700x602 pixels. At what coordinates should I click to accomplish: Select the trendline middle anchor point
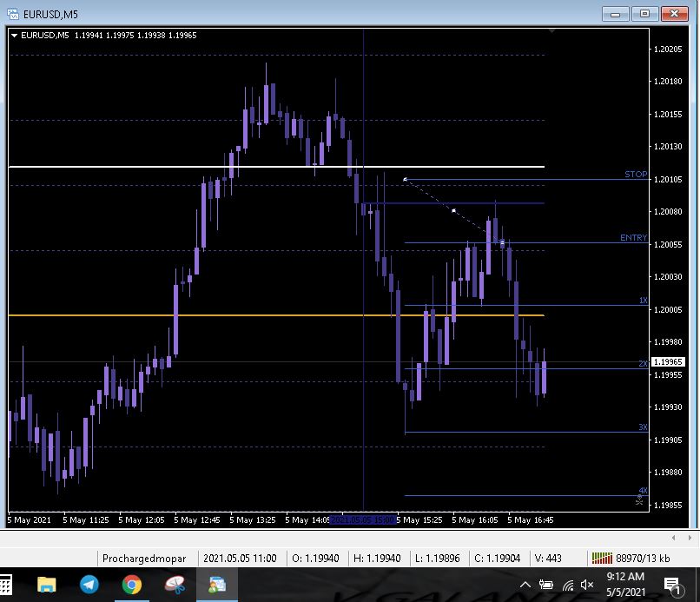[453, 210]
